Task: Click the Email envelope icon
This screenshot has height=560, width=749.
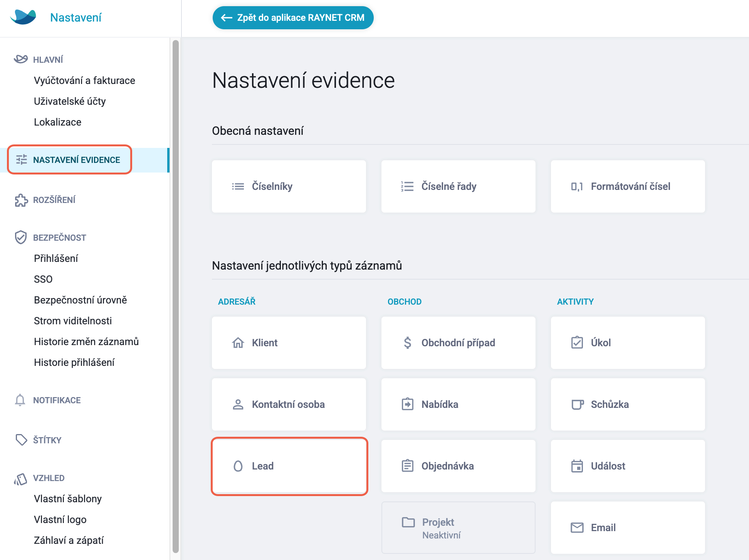Action: pyautogui.click(x=577, y=528)
